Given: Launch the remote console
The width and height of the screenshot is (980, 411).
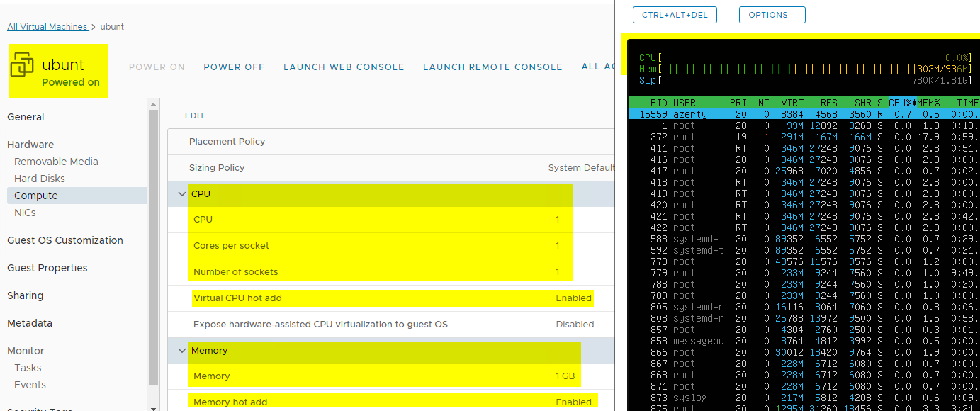Looking at the screenshot, I should 492,67.
